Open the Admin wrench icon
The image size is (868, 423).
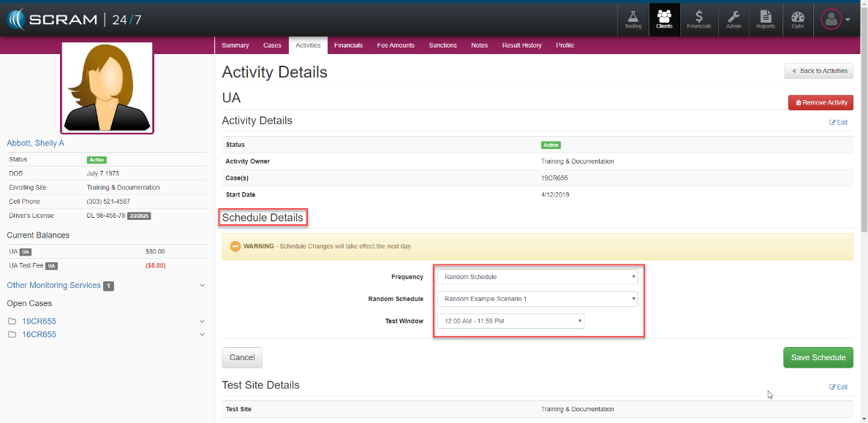pos(733,19)
